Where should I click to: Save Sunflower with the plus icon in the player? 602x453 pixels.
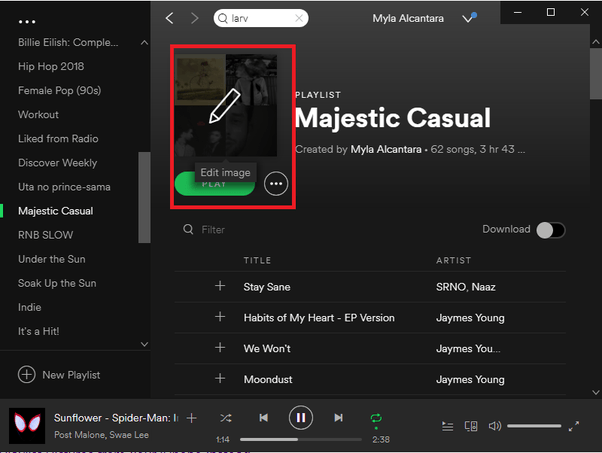(191, 418)
